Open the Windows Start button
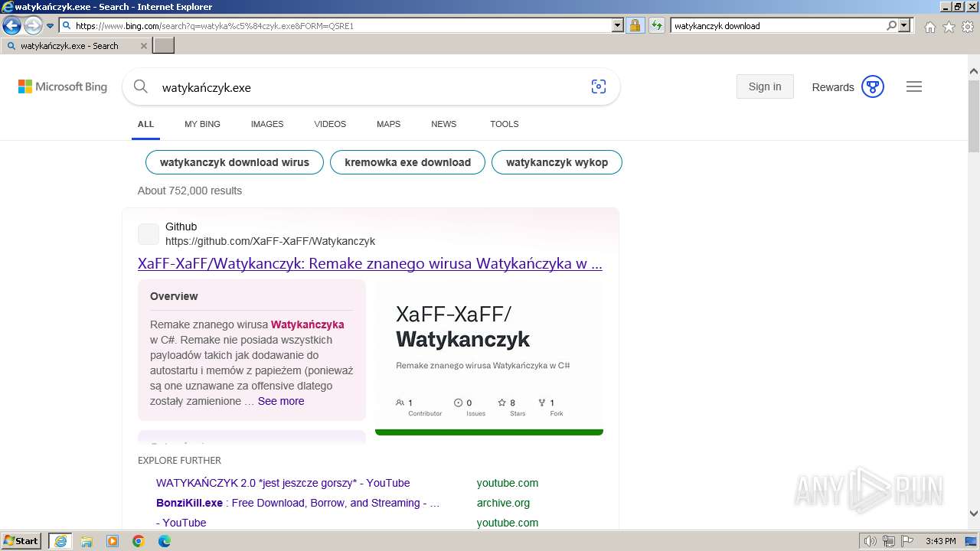980x551 pixels. pyautogui.click(x=21, y=540)
